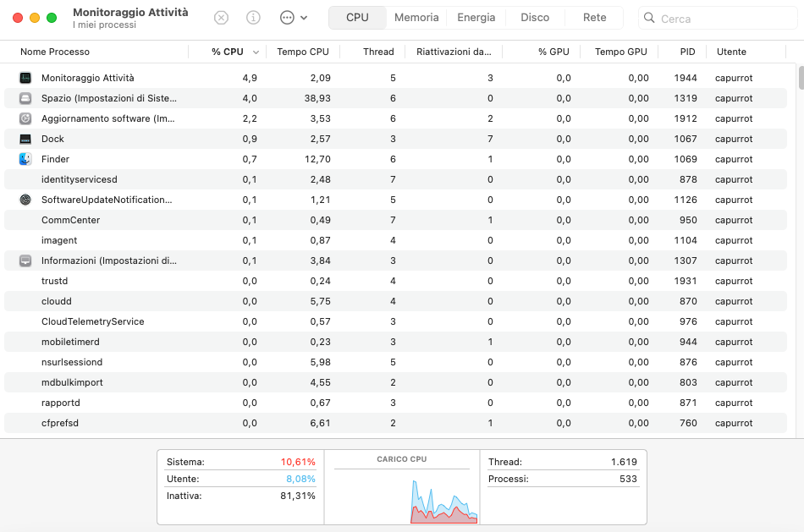Select the mdbulkimport process
Screen dimensions: 804x532
click(395, 382)
